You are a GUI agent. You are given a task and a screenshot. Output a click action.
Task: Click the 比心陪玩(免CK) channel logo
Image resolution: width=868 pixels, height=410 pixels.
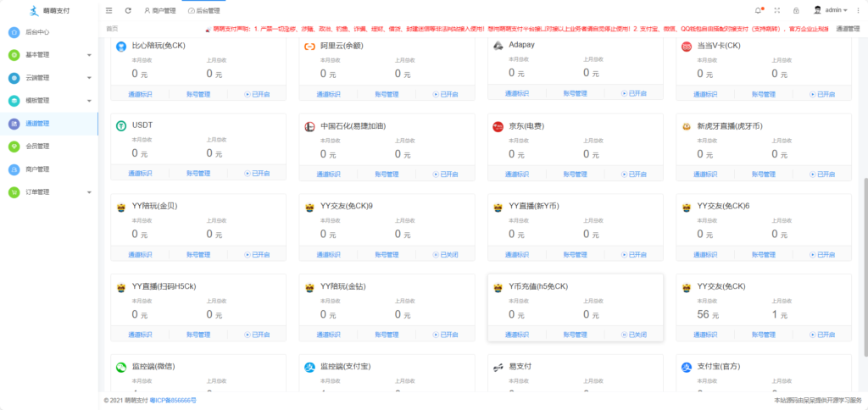[x=121, y=47]
